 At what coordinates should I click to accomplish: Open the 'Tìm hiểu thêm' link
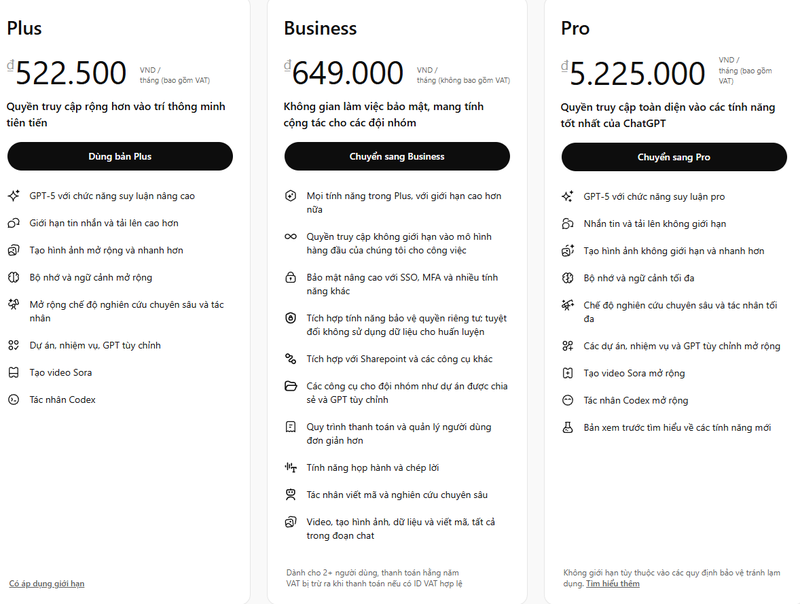pos(613,583)
